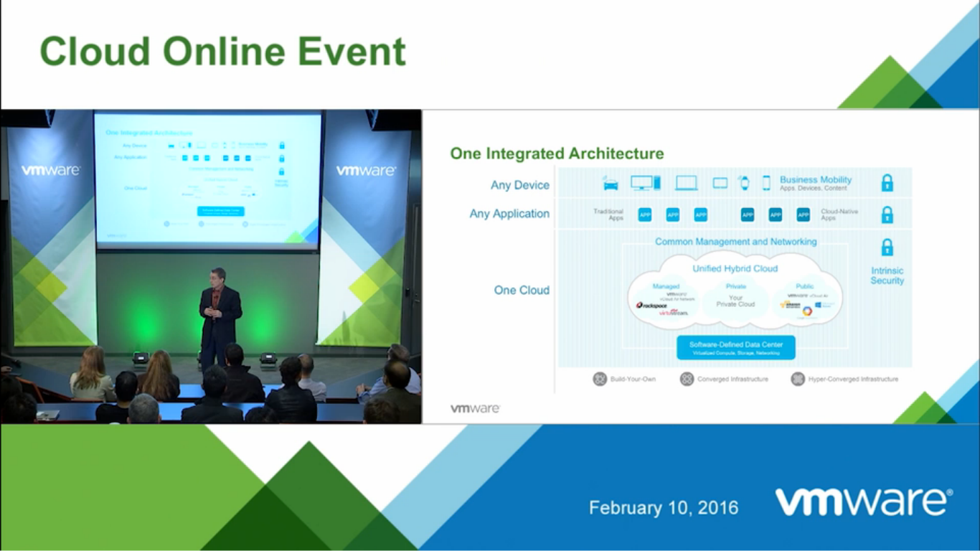This screenshot has height=551, width=980.
Task: Click the round icon left of Build-Your-Own
Action: coord(600,379)
